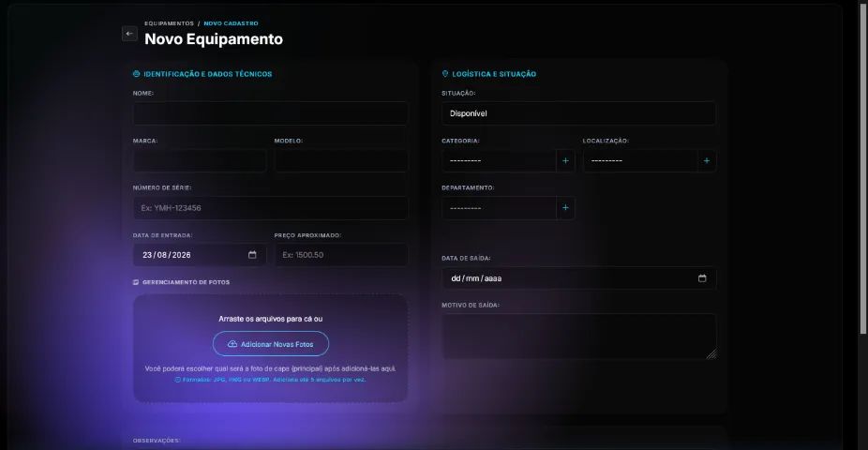Open the Situação dropdown showing Disponível
Viewport: 868px width, 450px height.
pos(578,113)
